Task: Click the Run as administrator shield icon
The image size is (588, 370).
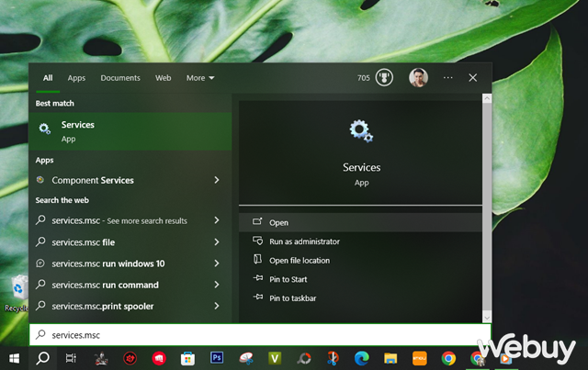Action: tap(257, 241)
